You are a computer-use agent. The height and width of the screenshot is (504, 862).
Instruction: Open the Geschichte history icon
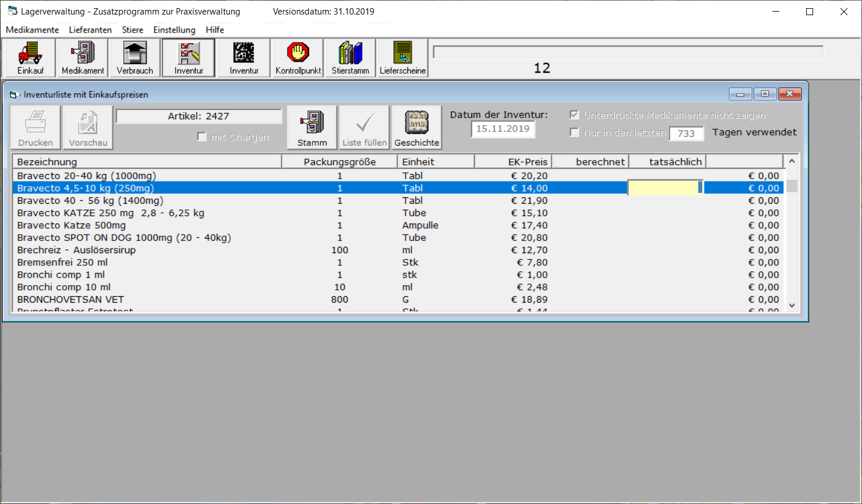[417, 127]
